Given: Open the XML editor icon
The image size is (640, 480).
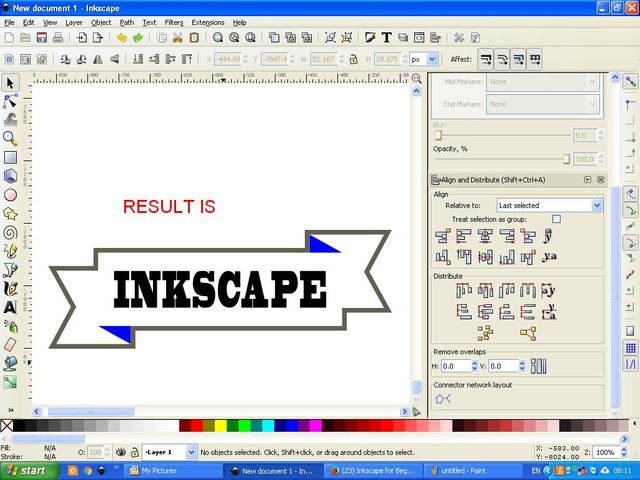Looking at the screenshot, I should click(x=419, y=38).
